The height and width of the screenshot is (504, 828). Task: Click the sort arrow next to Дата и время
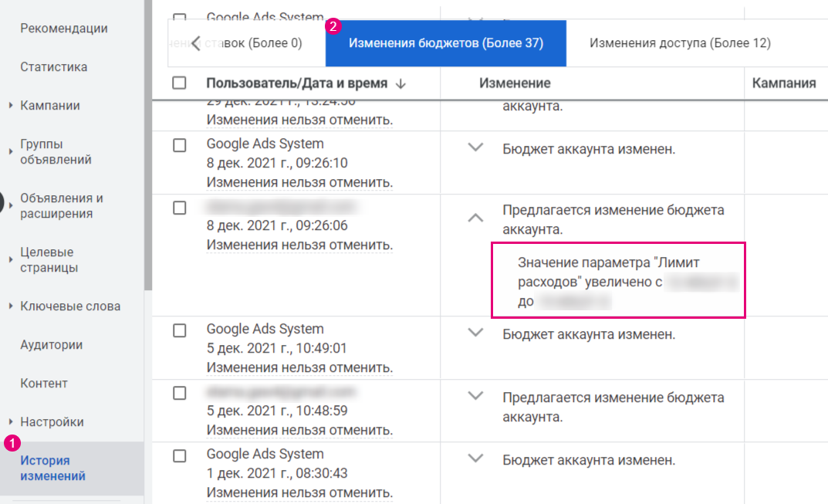click(x=400, y=83)
